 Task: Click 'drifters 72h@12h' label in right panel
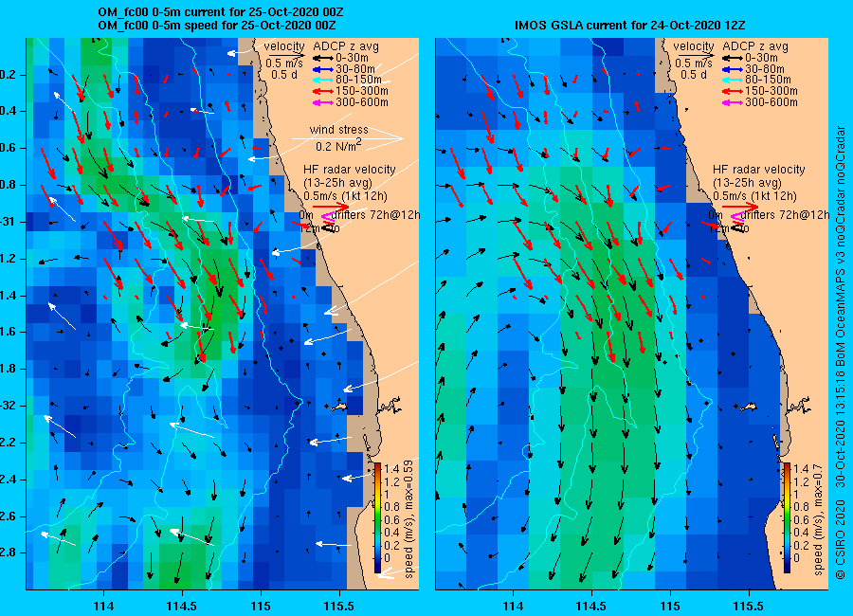click(785, 215)
